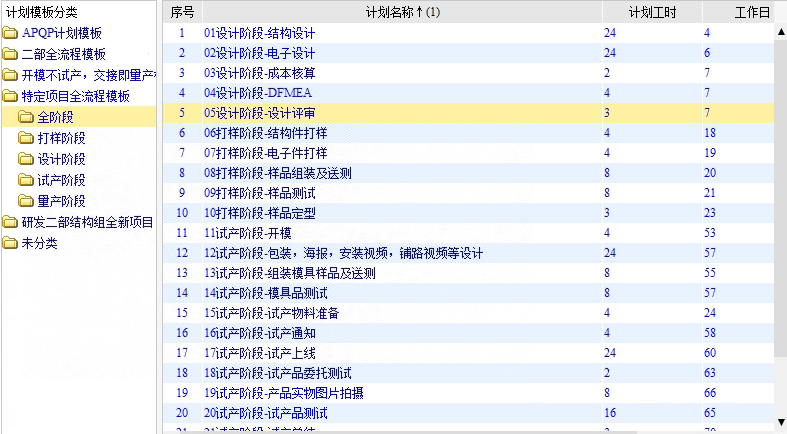Open plan 14试产阶段-模具品测试
Viewport: 787px width, 434px height.
[x=266, y=293]
